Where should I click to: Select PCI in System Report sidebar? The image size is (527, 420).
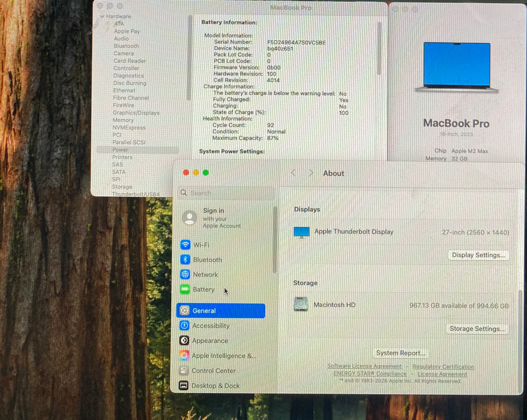coord(116,135)
